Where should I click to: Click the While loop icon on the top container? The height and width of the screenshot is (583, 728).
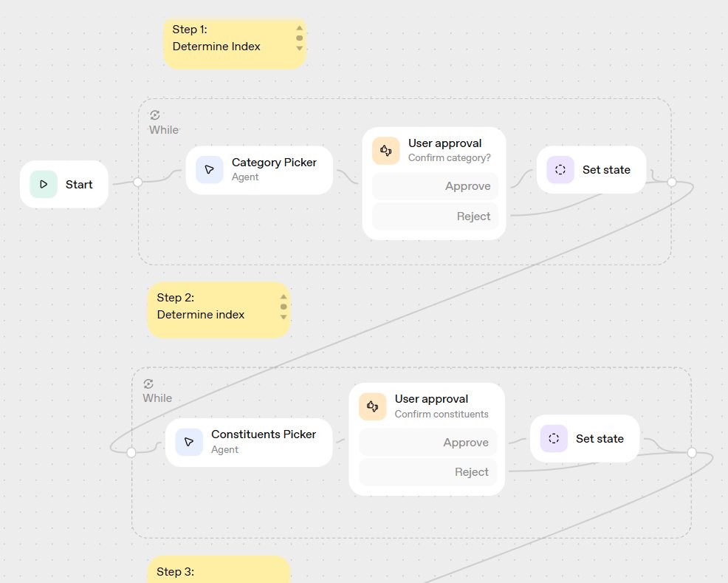tap(155, 115)
